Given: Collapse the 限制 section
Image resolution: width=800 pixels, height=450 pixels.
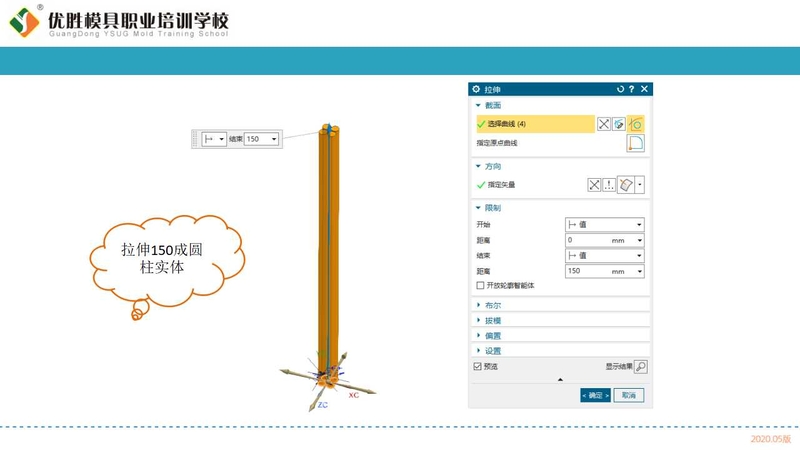Looking at the screenshot, I should point(478,208).
